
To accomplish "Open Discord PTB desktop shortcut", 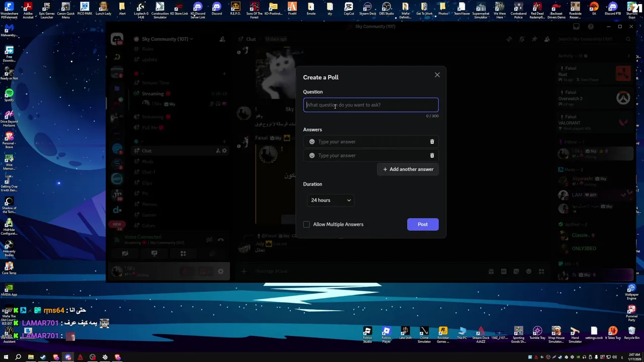I will (x=613, y=9).
